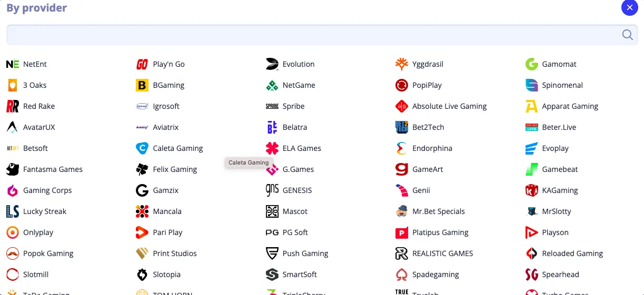Select Fantasma Games from the list
Screen dimensions: 644x295
[53, 169]
